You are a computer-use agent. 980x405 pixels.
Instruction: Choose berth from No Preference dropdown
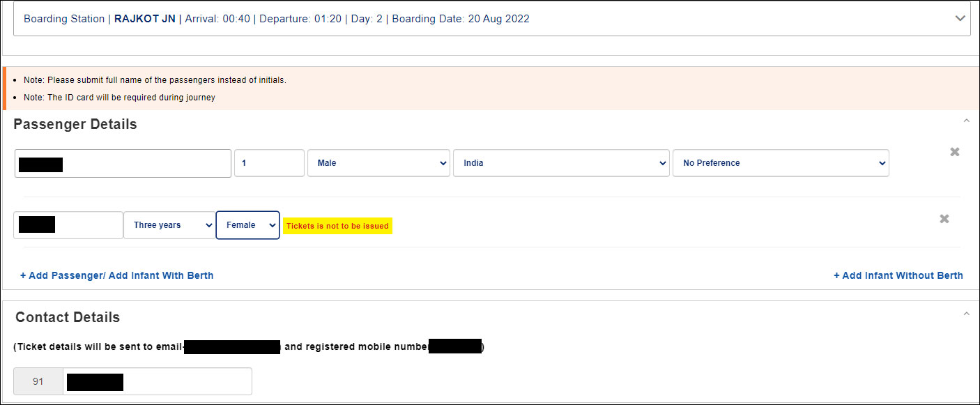pos(780,163)
